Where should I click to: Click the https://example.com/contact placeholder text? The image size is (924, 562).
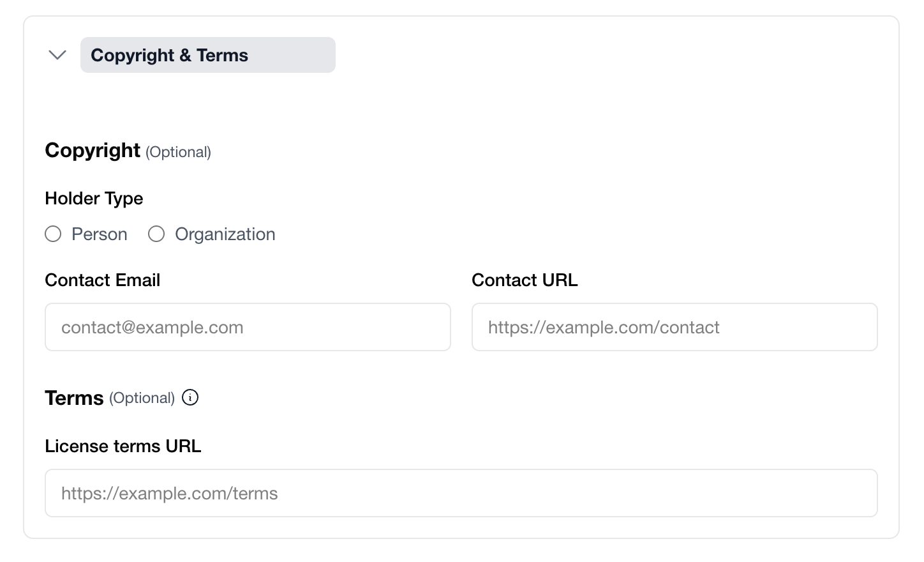coord(604,327)
